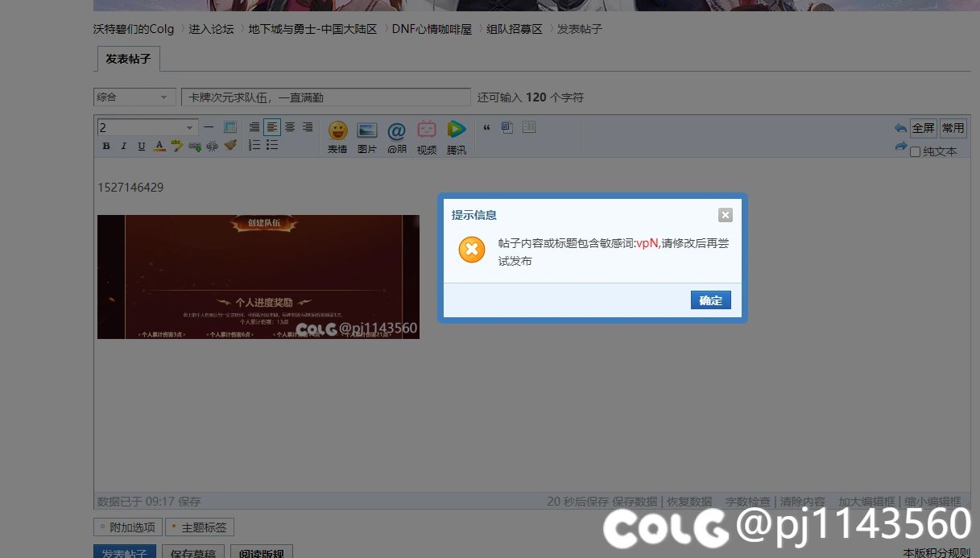Center-align text in the editor

pyautogui.click(x=290, y=127)
